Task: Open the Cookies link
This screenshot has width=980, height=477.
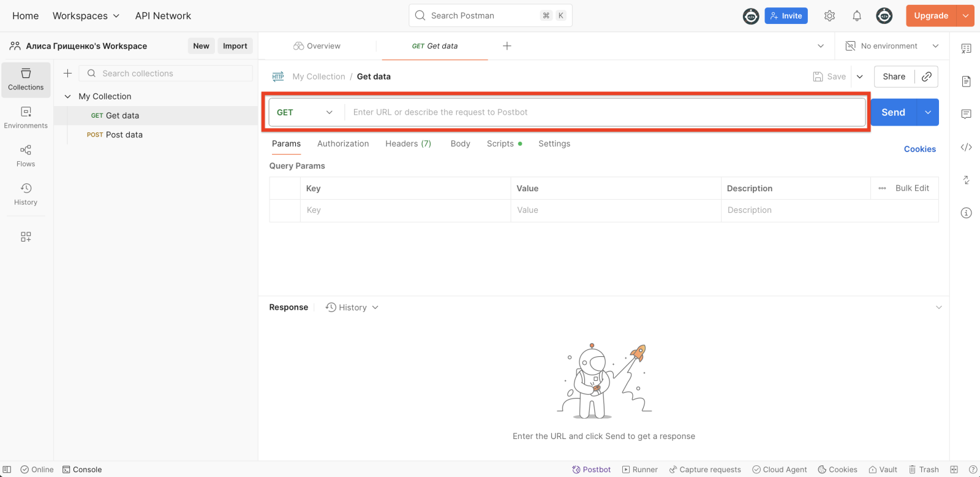Action: pos(919,149)
